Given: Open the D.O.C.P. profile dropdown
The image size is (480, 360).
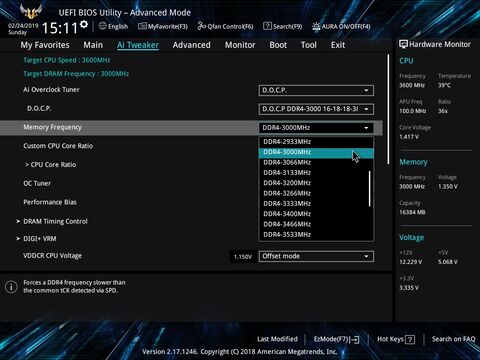Looking at the screenshot, I should [316, 109].
